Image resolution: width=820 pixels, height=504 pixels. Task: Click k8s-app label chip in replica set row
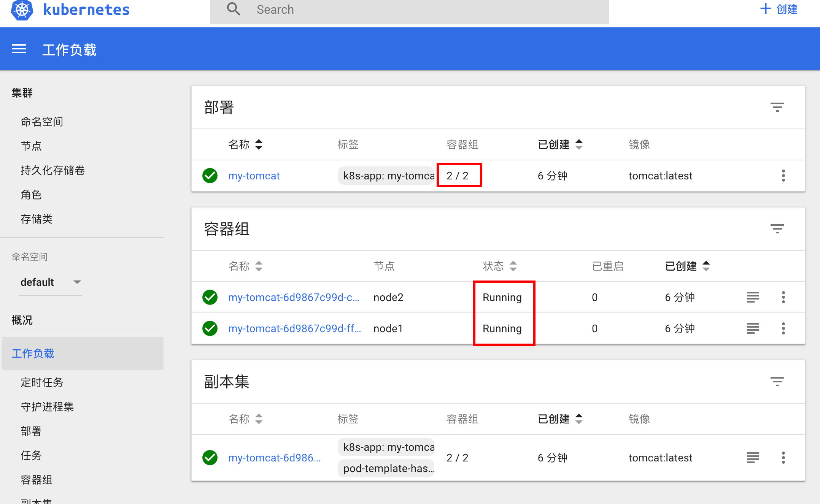coord(386,447)
